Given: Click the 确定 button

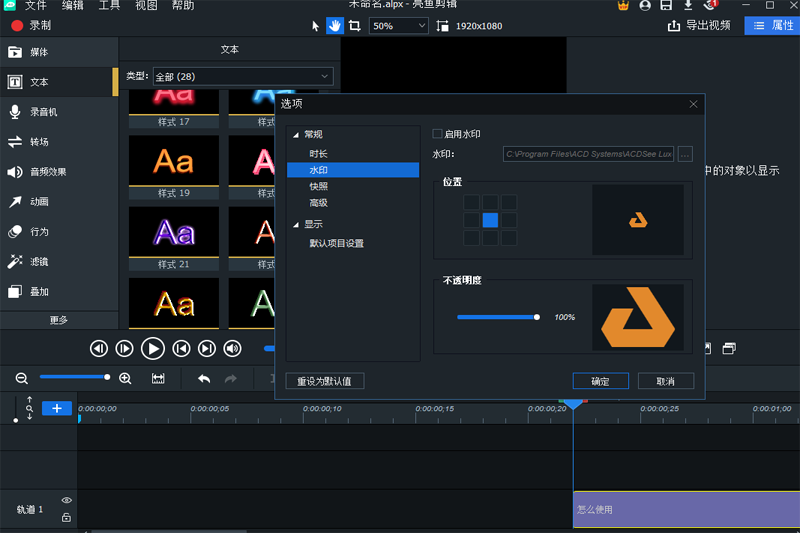Looking at the screenshot, I should click(x=600, y=381).
